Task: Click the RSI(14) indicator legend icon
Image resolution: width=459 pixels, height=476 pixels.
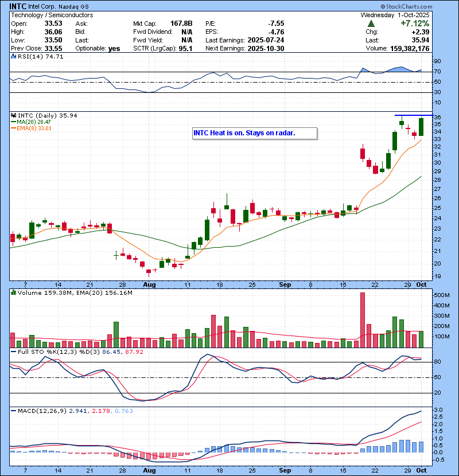Action: tap(13, 56)
